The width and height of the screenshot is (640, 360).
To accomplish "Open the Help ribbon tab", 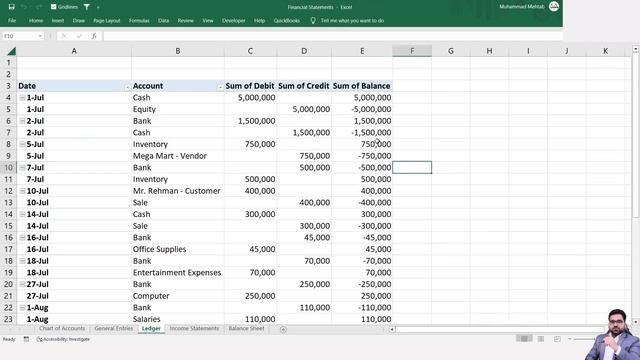I will click(x=259, y=20).
